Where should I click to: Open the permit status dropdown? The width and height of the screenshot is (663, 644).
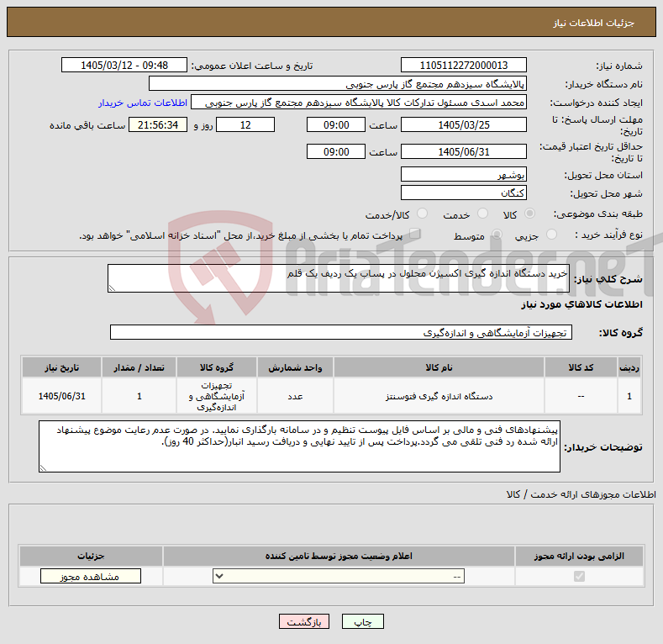tap(339, 576)
